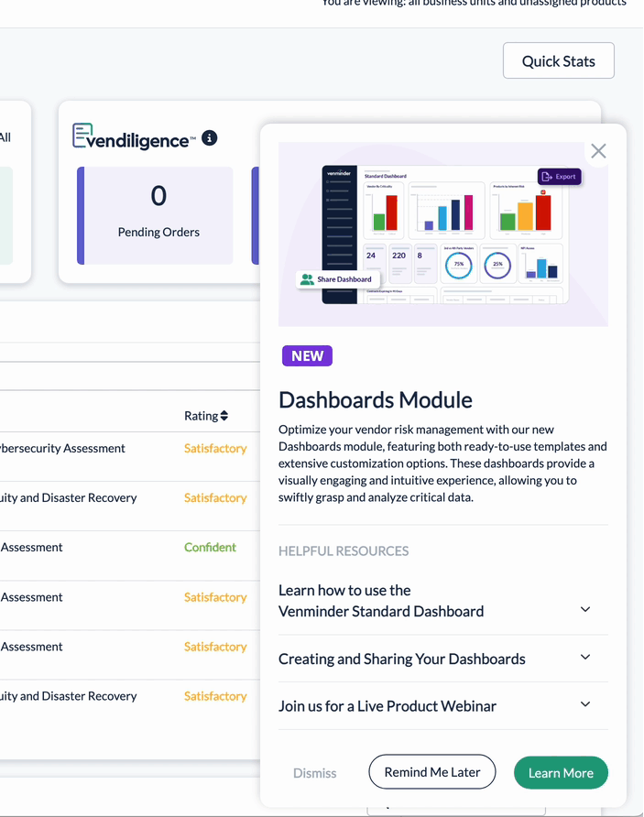Click the dashboard preview image
Viewport: 644px width, 817px height.
(442, 234)
